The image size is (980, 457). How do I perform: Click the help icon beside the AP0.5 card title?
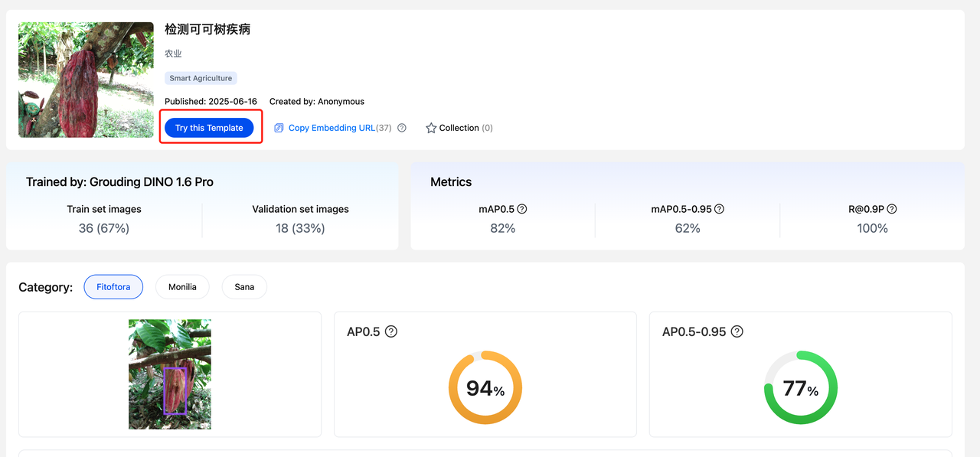[x=391, y=331]
